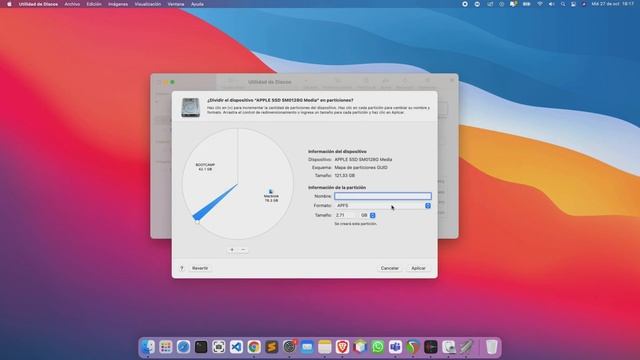
Task: Open the Screenshot app in the dock
Action: pyautogui.click(x=218, y=347)
